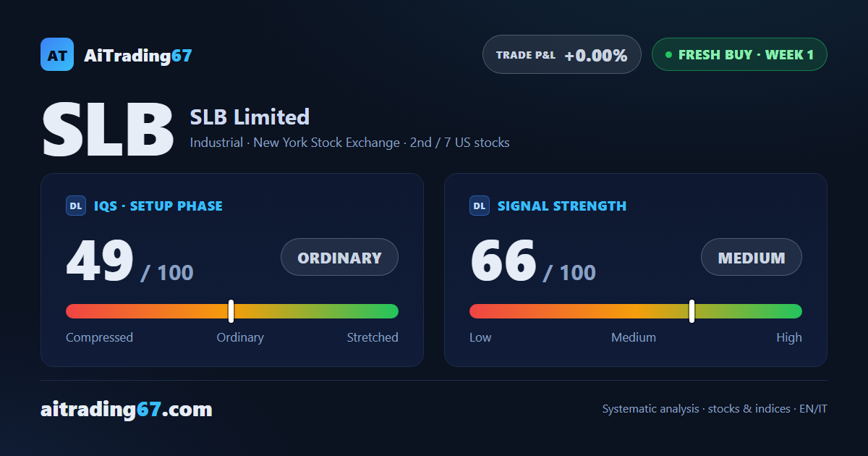Click the DL badge beside Signal Strength
The image size is (868, 456).
[x=480, y=206]
